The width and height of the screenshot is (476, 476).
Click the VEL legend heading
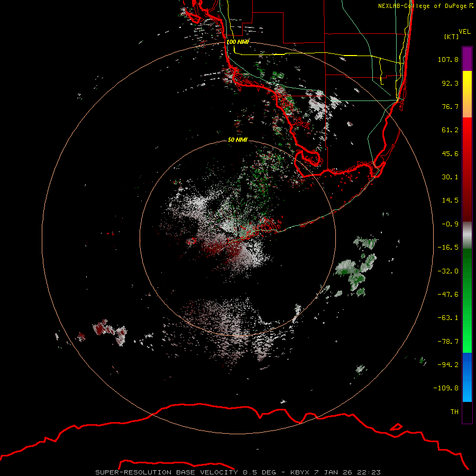pyautogui.click(x=464, y=32)
